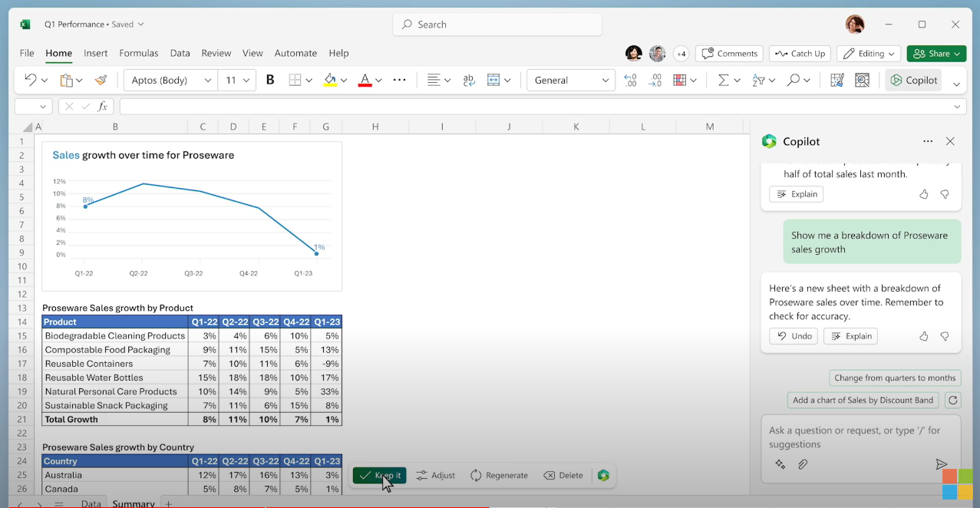Click the Catch Up button
Screen dimensions: 980x508
[x=800, y=54]
